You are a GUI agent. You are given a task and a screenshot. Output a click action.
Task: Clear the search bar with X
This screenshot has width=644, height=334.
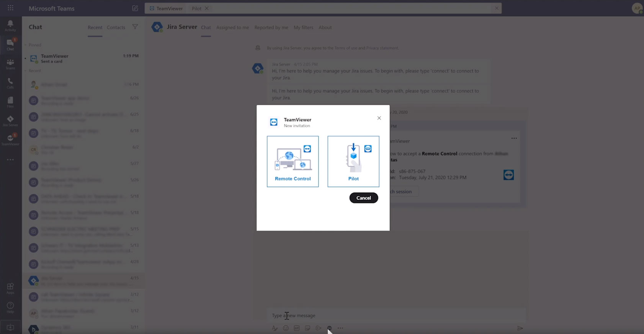click(497, 8)
